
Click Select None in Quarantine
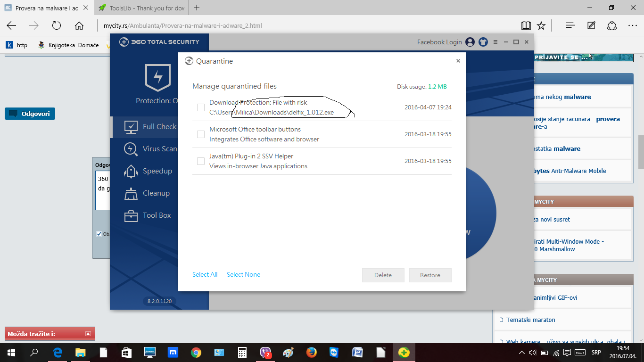[x=243, y=274]
